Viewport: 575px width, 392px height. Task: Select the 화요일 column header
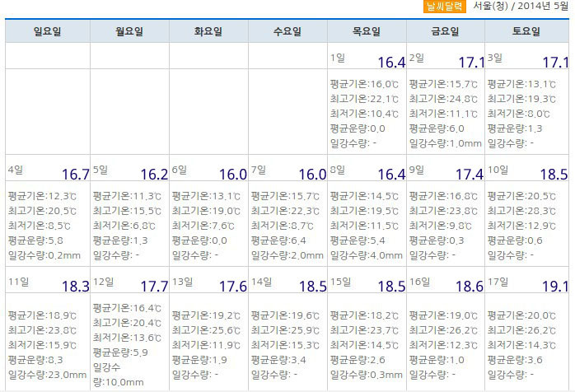pyautogui.click(x=208, y=31)
